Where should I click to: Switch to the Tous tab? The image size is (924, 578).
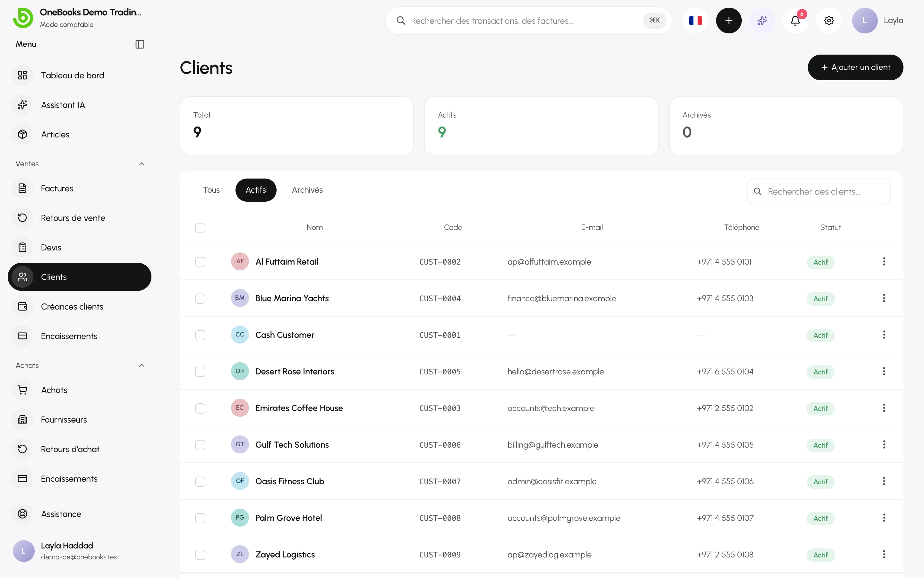click(x=211, y=190)
